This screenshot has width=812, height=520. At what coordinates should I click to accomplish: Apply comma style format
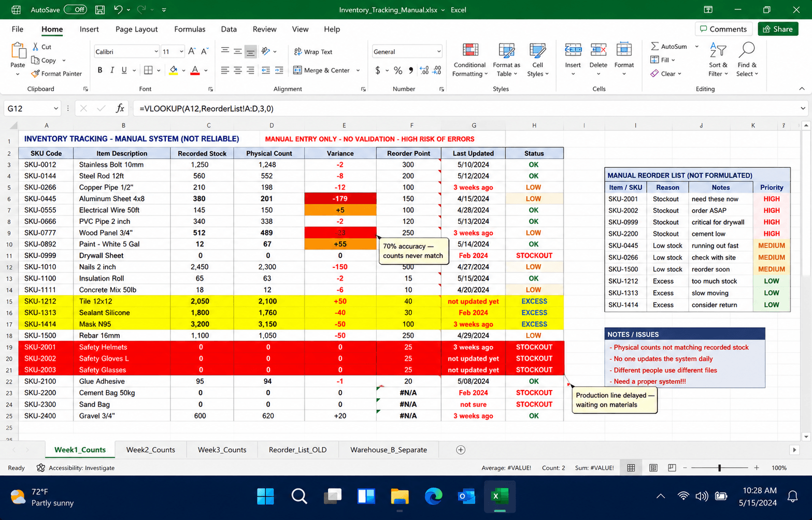click(411, 70)
